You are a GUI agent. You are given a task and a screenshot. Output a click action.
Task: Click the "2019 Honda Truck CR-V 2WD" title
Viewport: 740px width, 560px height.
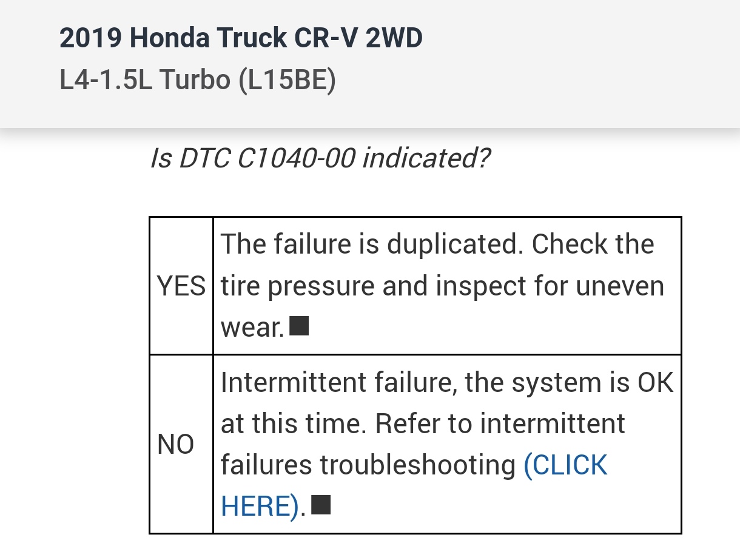pos(241,39)
